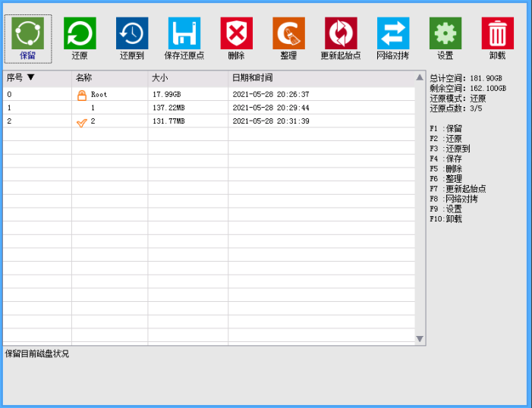
Task: Click the 还原点数: 3/5 text
Action: pos(456,108)
